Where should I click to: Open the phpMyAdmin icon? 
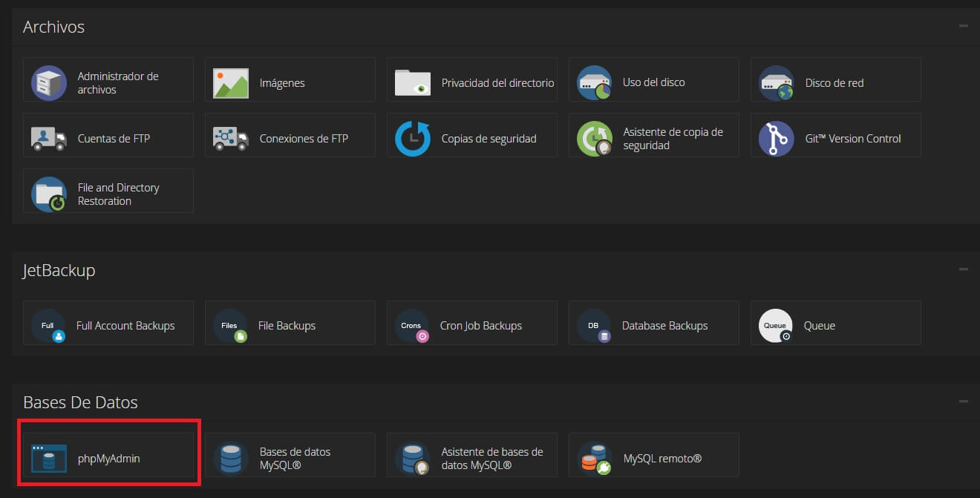(49, 458)
